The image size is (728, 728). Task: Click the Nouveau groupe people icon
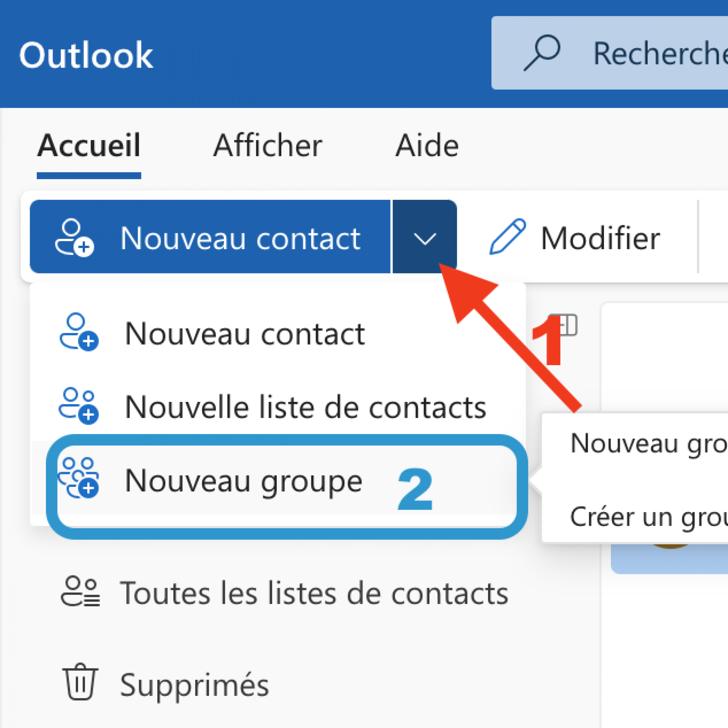(78, 478)
